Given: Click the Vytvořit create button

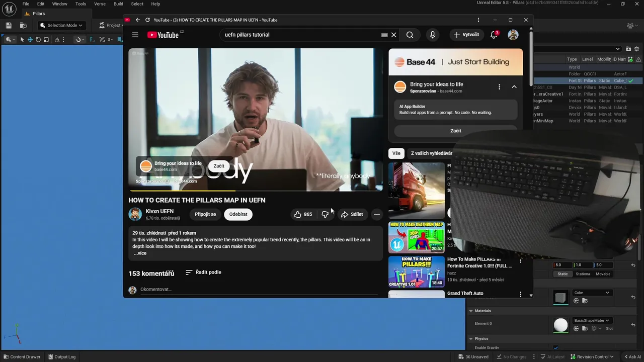Looking at the screenshot, I should pos(466,35).
